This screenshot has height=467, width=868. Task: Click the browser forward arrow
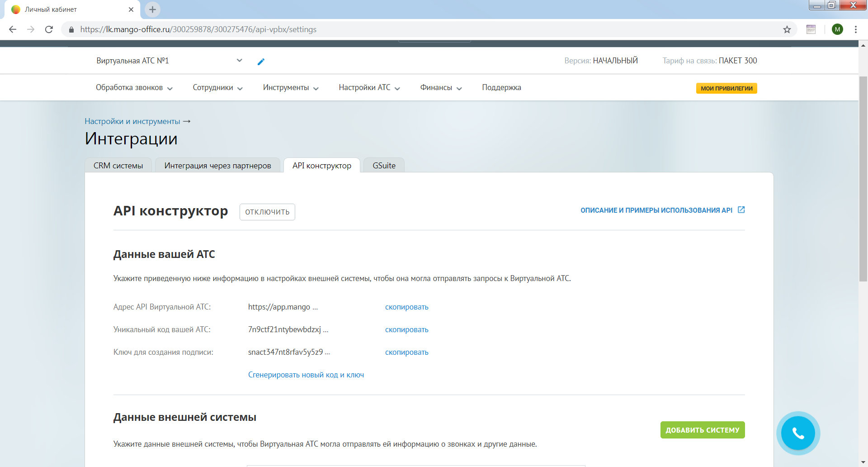[x=31, y=29]
